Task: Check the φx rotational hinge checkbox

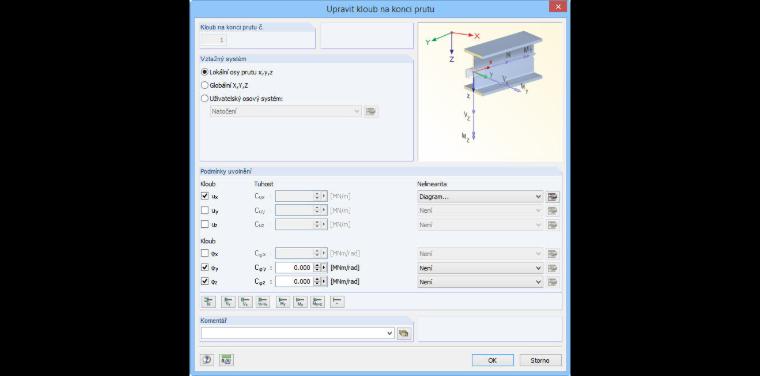Action: 205,253
